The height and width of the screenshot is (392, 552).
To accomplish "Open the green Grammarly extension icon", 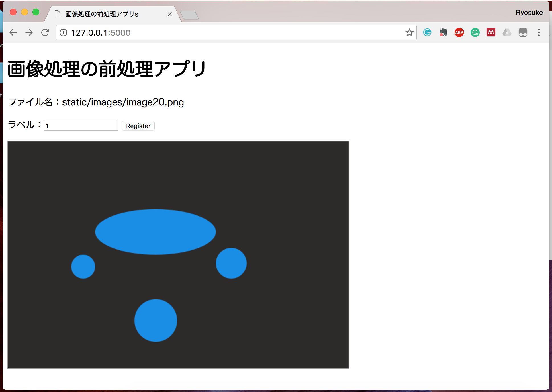I will tap(475, 32).
